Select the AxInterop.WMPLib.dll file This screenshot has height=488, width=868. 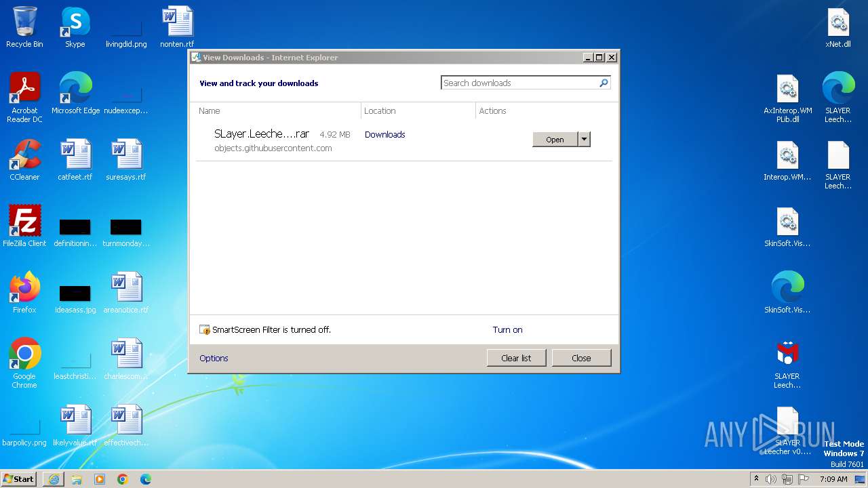click(787, 98)
